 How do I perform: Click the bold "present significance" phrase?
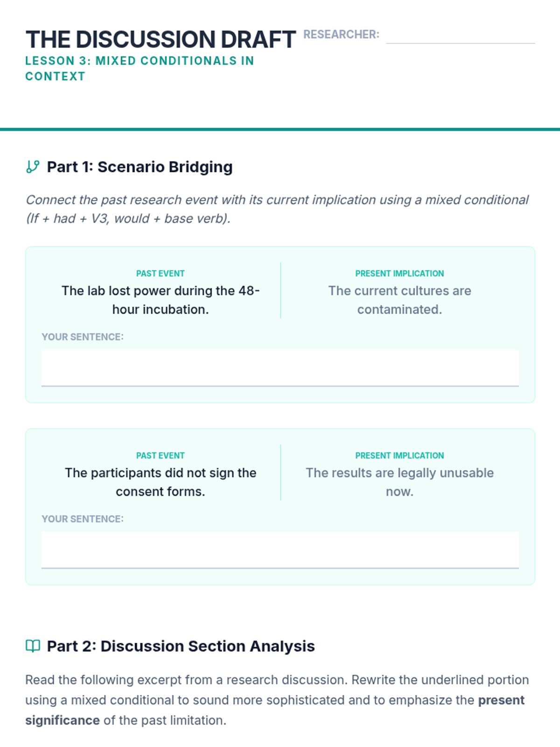click(501, 700)
